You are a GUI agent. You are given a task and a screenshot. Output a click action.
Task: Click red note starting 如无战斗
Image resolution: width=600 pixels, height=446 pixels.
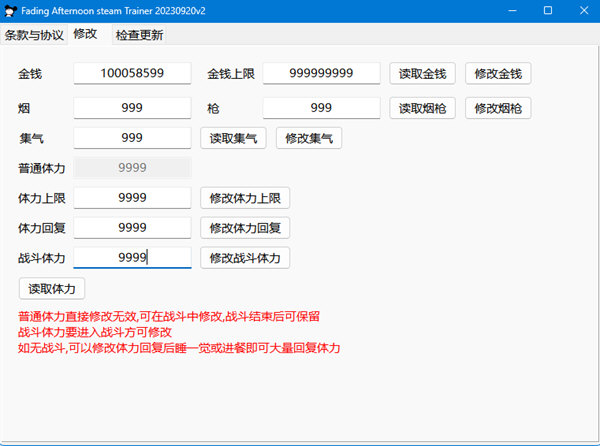179,348
